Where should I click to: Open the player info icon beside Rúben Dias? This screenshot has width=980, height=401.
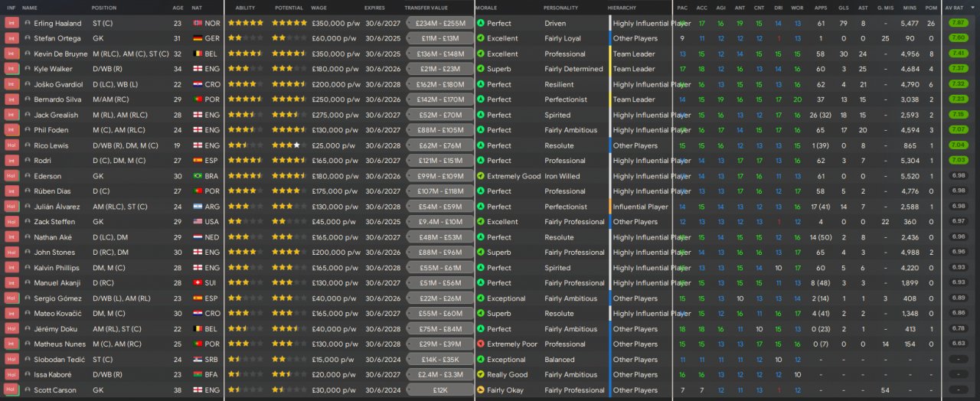(28, 191)
